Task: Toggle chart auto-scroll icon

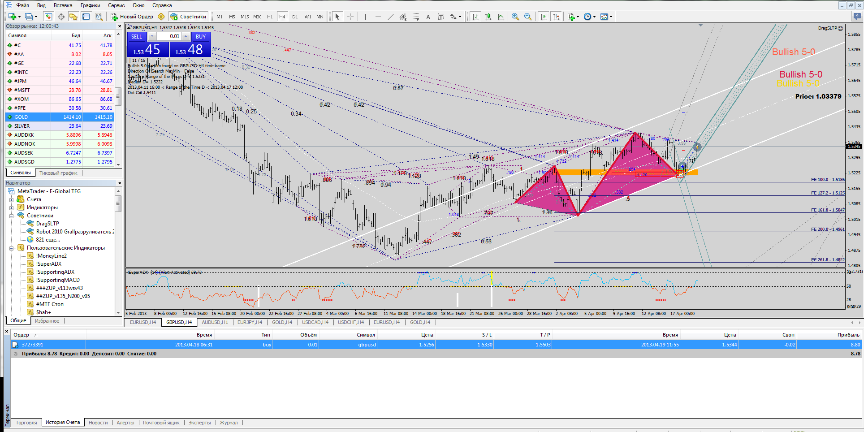Action: tap(543, 17)
